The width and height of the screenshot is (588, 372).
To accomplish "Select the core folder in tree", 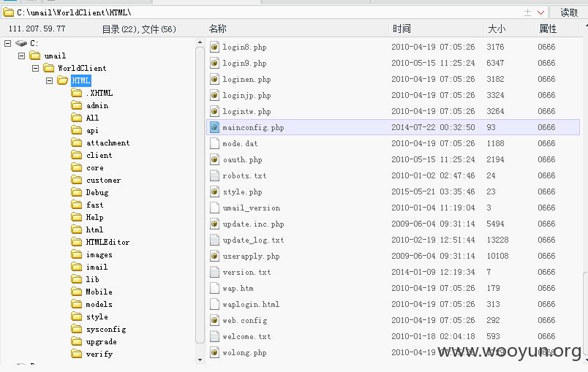I will [95, 167].
